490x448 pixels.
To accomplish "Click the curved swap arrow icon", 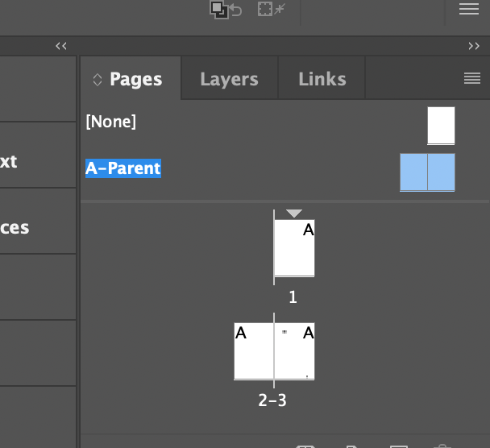I will point(236,10).
